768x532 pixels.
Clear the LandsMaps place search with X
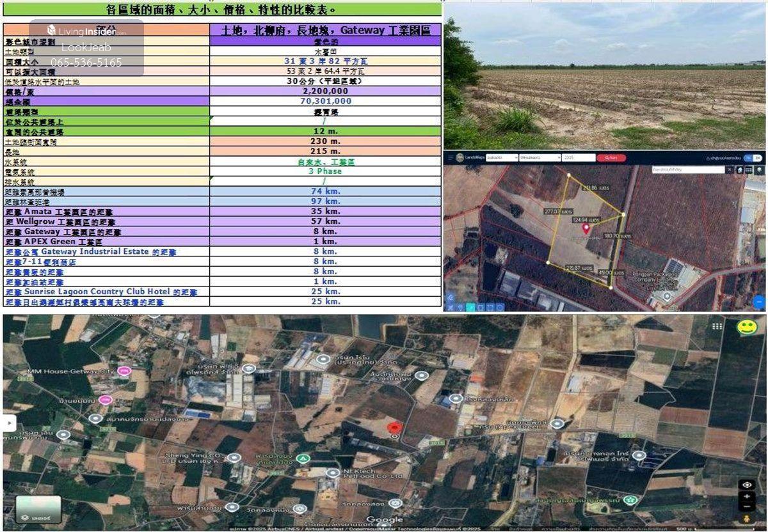(x=730, y=169)
